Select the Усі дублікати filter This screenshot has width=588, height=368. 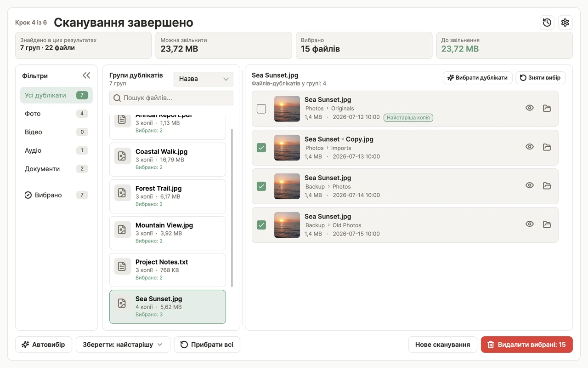[57, 95]
